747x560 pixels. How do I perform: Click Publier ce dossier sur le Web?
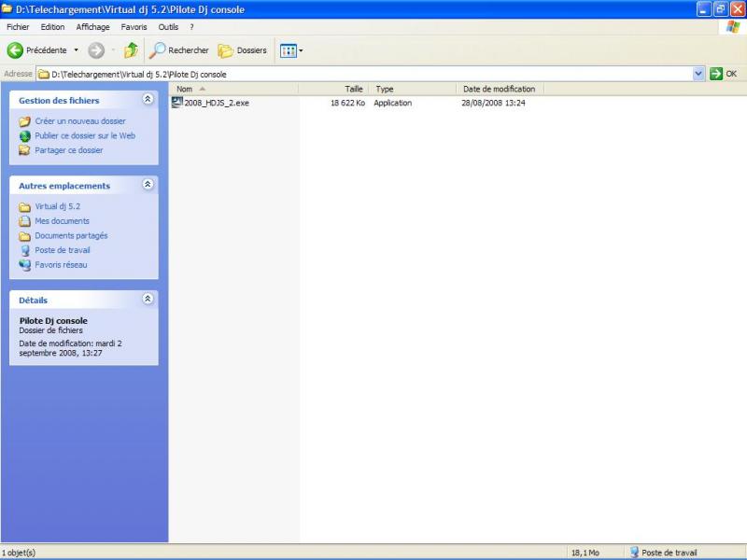pyautogui.click(x=85, y=135)
